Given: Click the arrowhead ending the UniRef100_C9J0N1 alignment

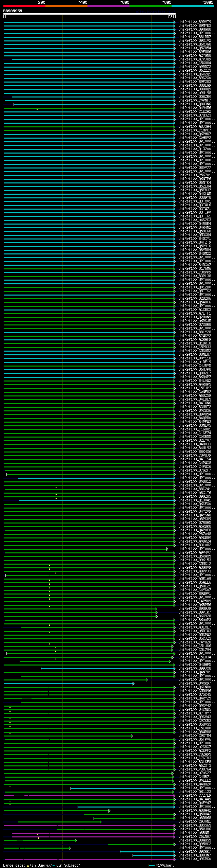Looking at the screenshot, I should [x=101, y=822].
